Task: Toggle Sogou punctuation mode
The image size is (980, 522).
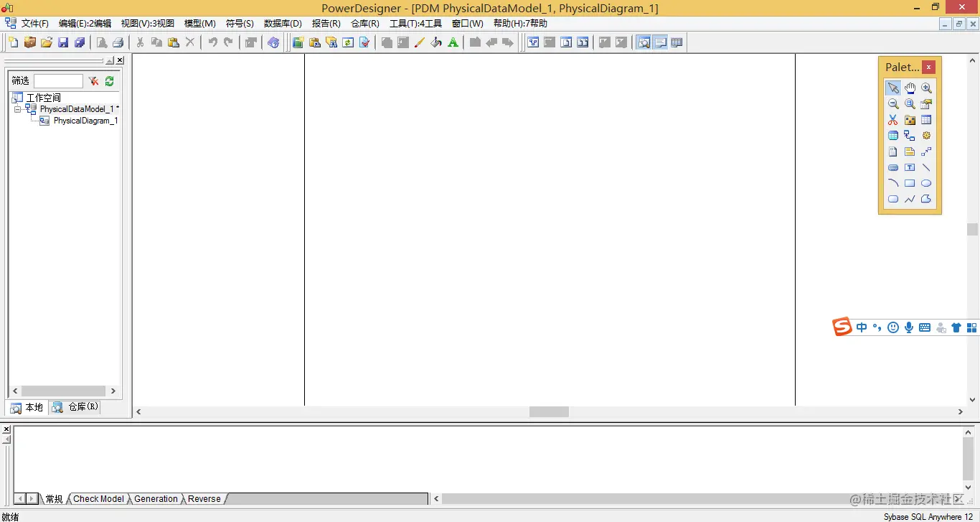Action: [x=877, y=327]
